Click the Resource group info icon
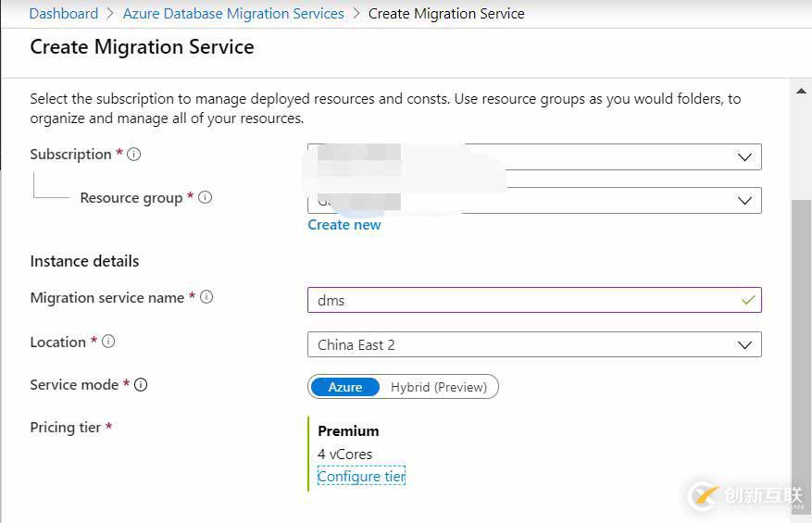812x523 pixels. 206,197
